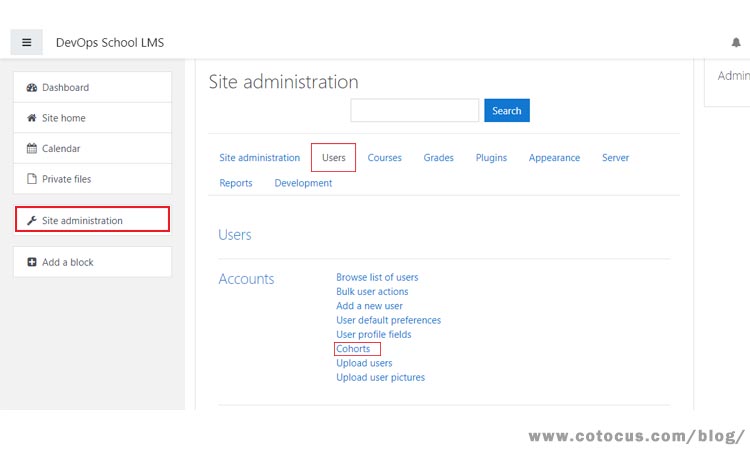Open User profile fields

[x=374, y=335]
